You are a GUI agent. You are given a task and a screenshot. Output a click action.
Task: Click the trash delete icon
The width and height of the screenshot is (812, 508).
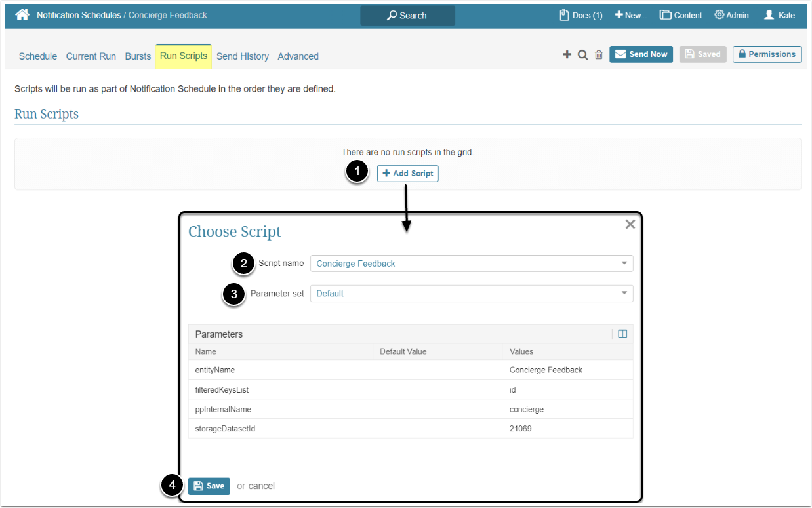point(599,55)
